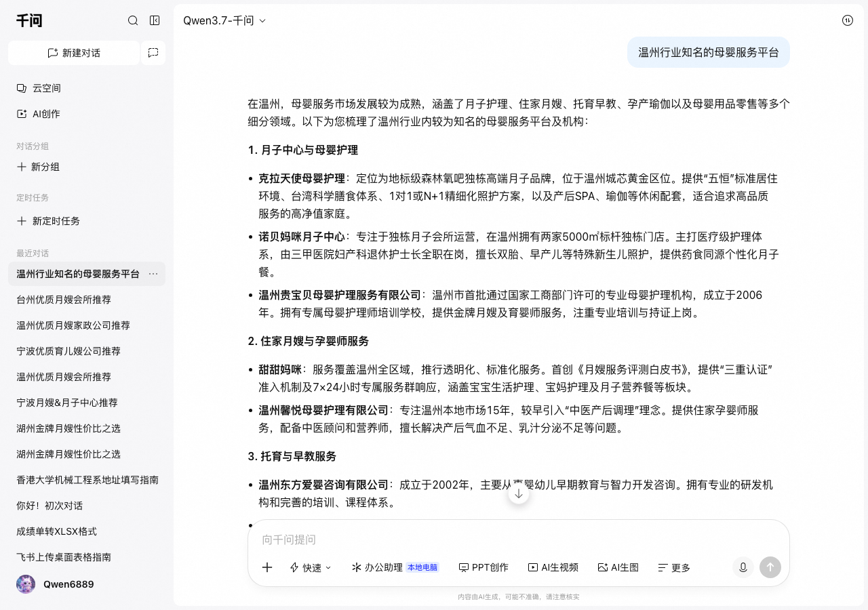Image resolution: width=868 pixels, height=610 pixels.
Task: Click the plus attachment icon
Action: [267, 567]
